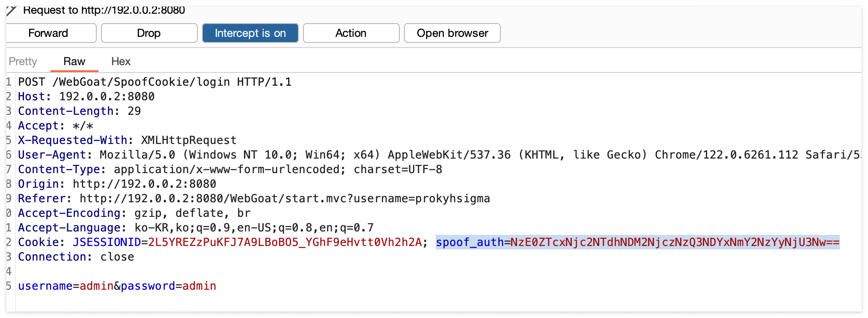Click the X-Requested-With XMLHttpRequest header
The height and width of the screenshot is (318, 868).
(127, 140)
